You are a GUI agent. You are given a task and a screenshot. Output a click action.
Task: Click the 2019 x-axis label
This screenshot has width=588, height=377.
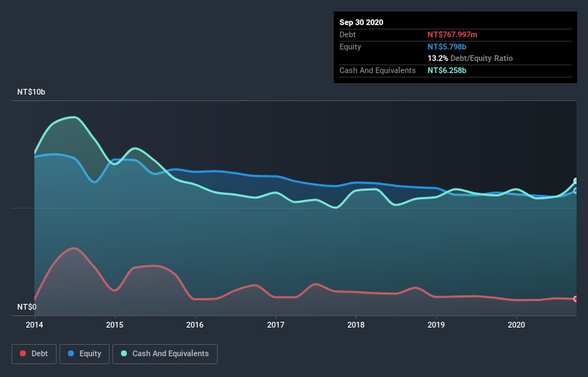(x=436, y=325)
